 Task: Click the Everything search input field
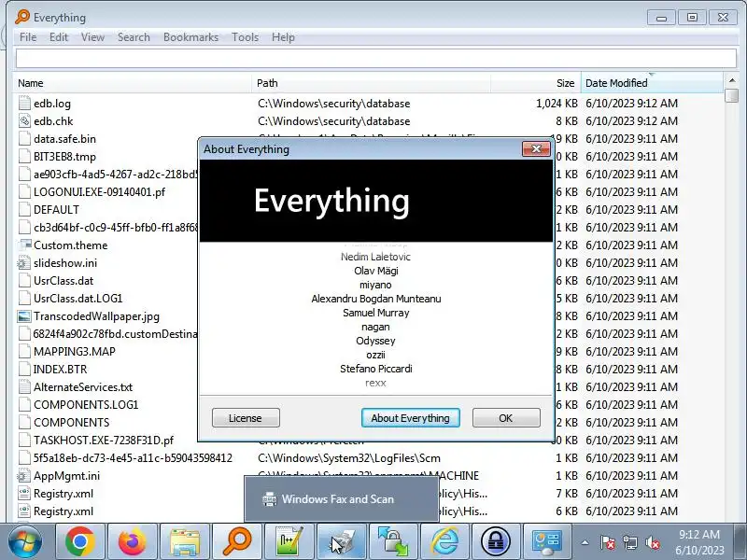click(x=376, y=59)
